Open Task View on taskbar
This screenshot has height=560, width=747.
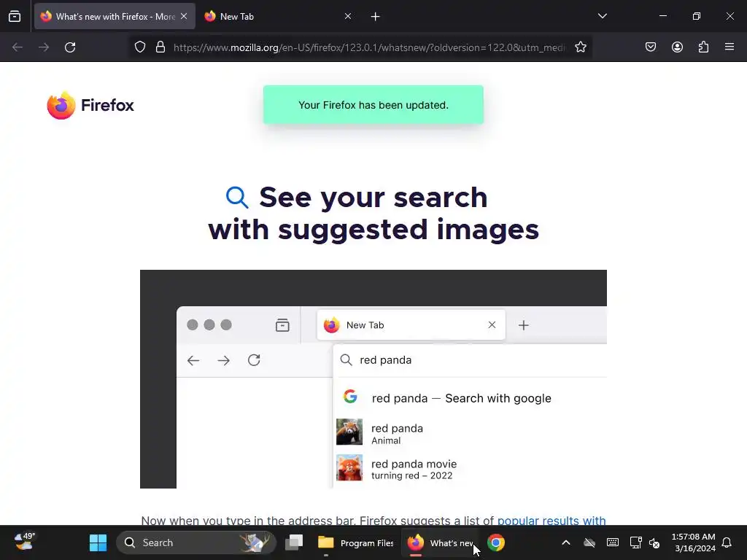tap(294, 542)
